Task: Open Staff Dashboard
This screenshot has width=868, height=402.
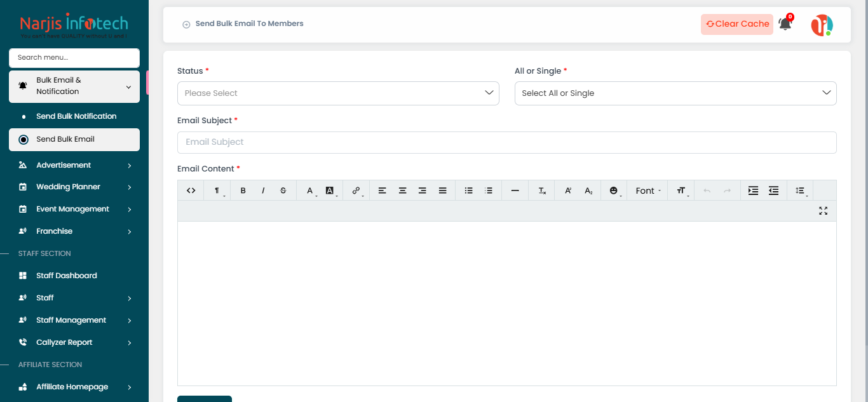Action: click(x=74, y=276)
